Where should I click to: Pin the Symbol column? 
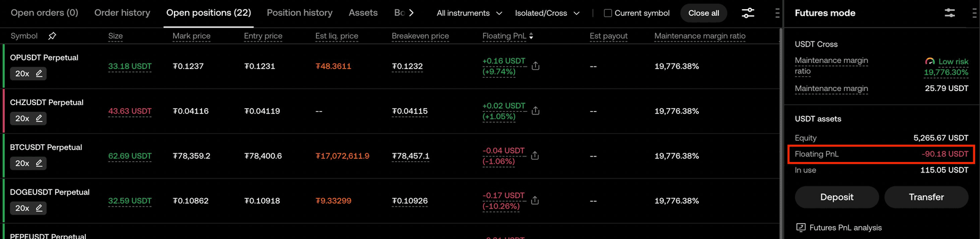tap(52, 36)
